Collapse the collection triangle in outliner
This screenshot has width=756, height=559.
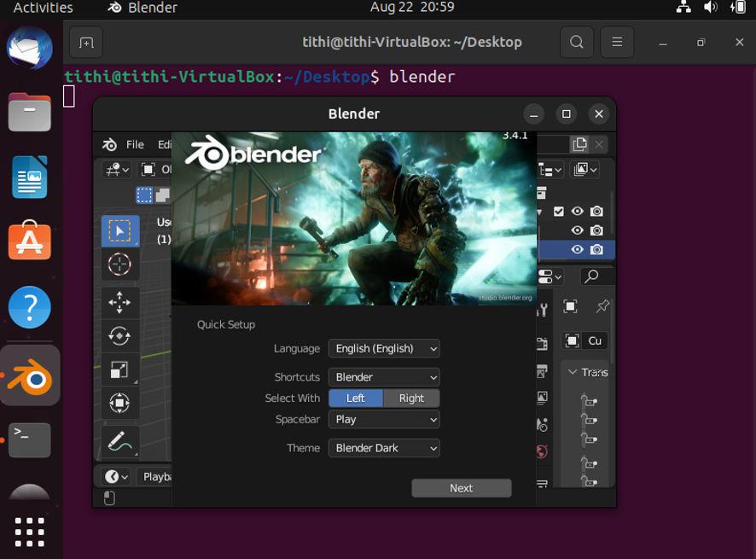point(539,212)
